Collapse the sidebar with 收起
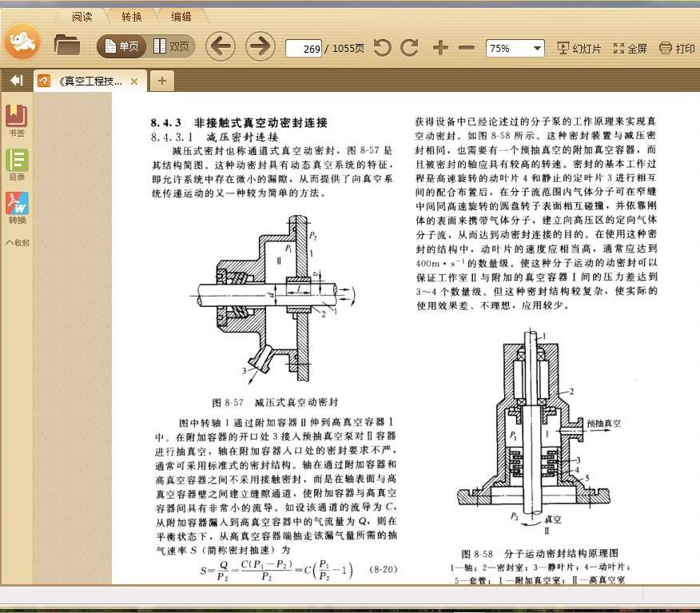The width and height of the screenshot is (700, 613). coord(18,242)
